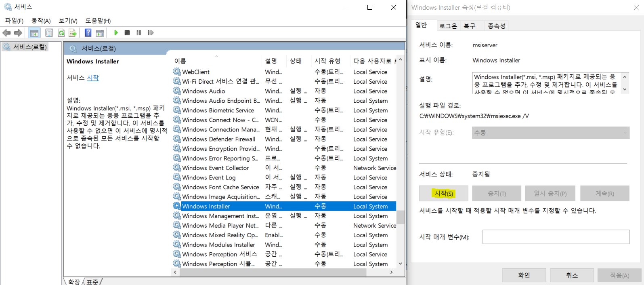Sort by 설명 column header

[275, 61]
